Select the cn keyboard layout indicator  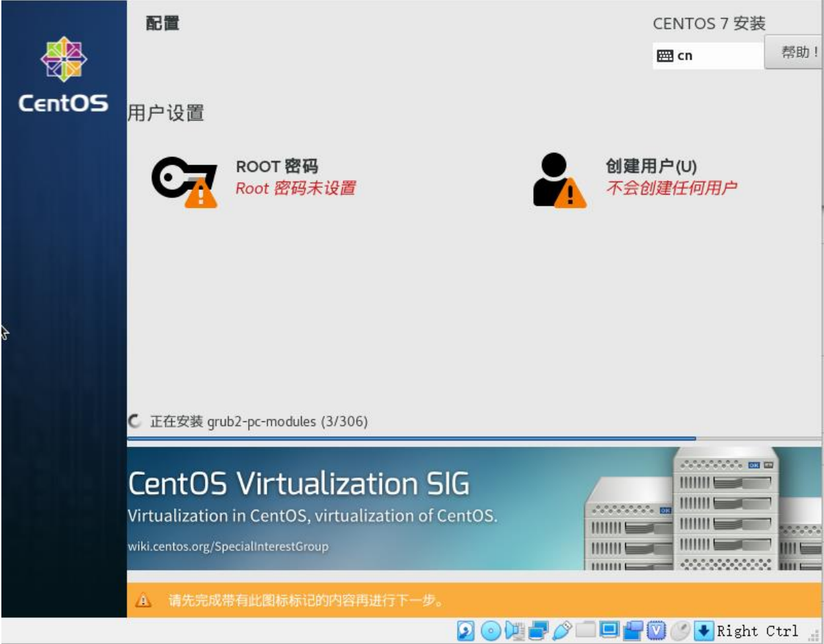[x=708, y=56]
